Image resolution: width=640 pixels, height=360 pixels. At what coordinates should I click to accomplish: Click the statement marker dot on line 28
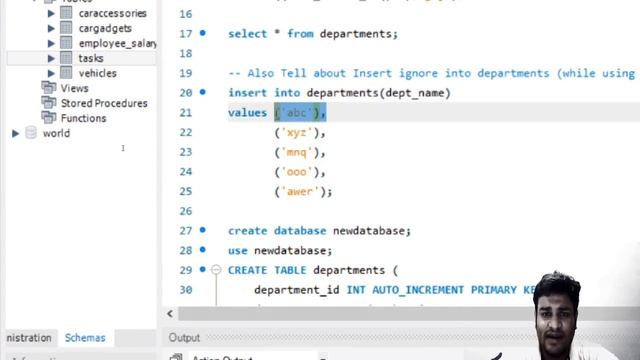click(203, 249)
